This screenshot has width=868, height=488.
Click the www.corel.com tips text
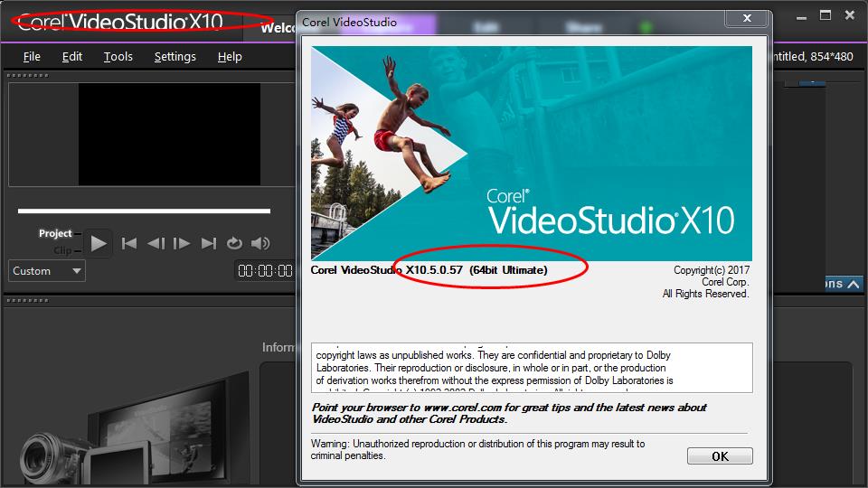[x=509, y=413]
